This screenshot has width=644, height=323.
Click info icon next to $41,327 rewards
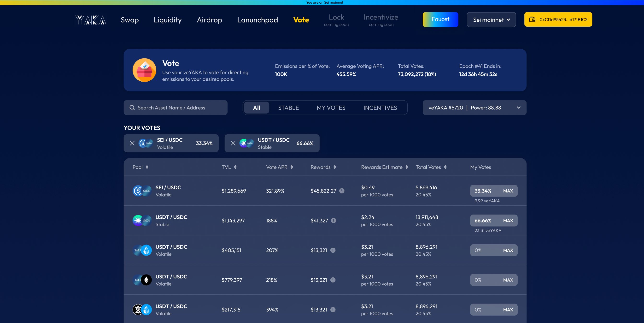point(334,221)
